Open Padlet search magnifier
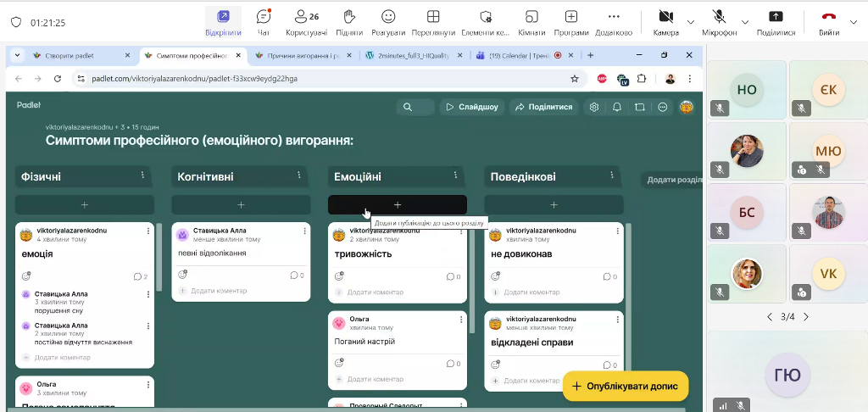868x412 pixels. [408, 107]
